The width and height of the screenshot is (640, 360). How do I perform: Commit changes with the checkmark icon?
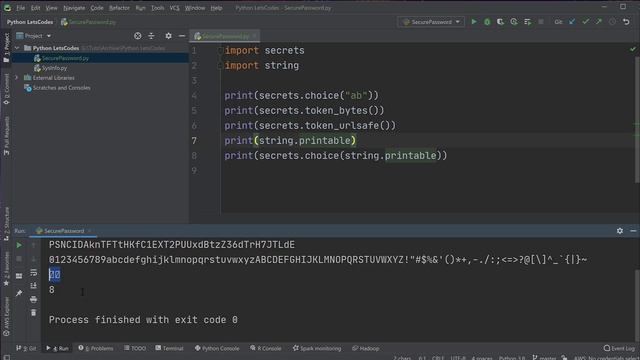click(586, 22)
